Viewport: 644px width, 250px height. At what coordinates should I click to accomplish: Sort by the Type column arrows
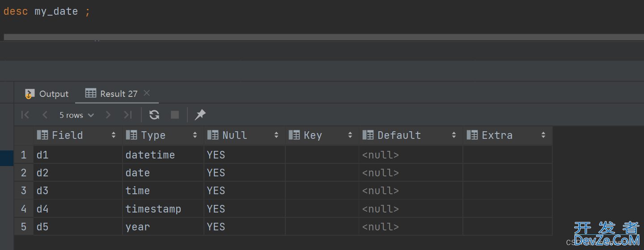point(195,135)
